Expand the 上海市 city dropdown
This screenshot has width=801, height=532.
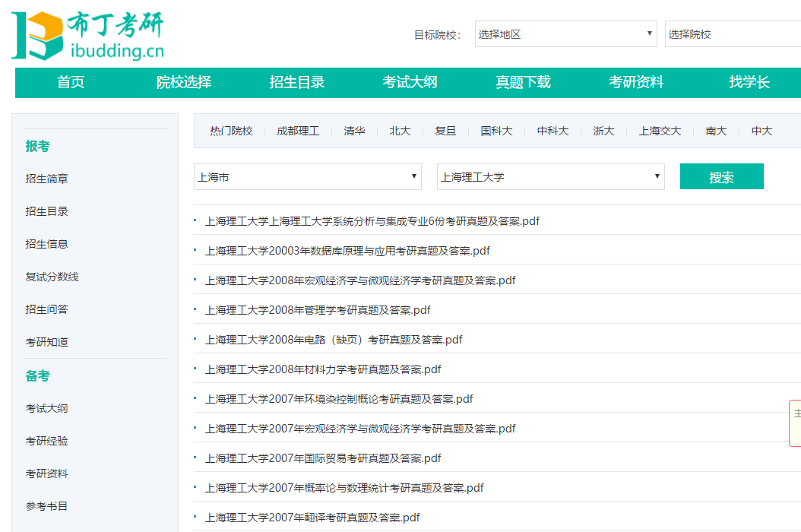308,177
